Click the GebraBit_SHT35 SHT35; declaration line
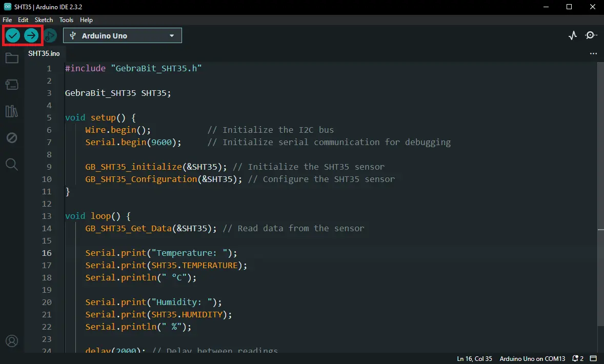604x364 pixels. 118,93
